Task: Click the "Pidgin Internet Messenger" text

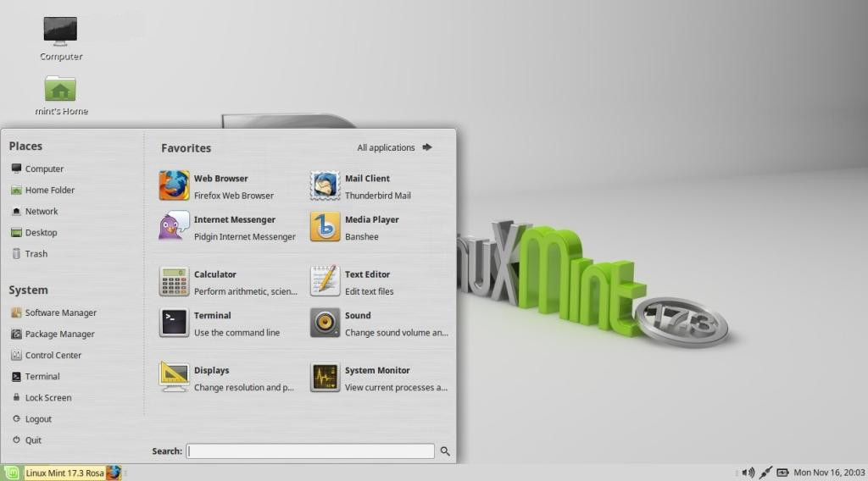Action: [245, 236]
